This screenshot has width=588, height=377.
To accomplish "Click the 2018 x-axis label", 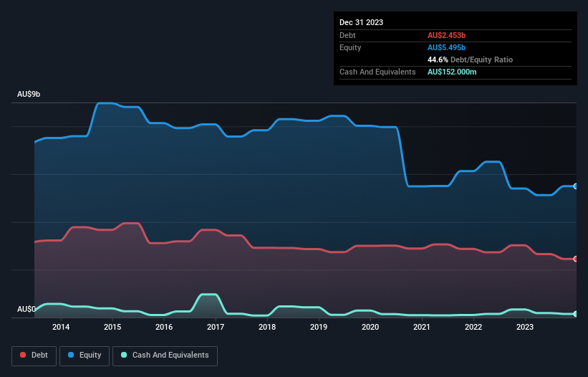I will (x=267, y=327).
